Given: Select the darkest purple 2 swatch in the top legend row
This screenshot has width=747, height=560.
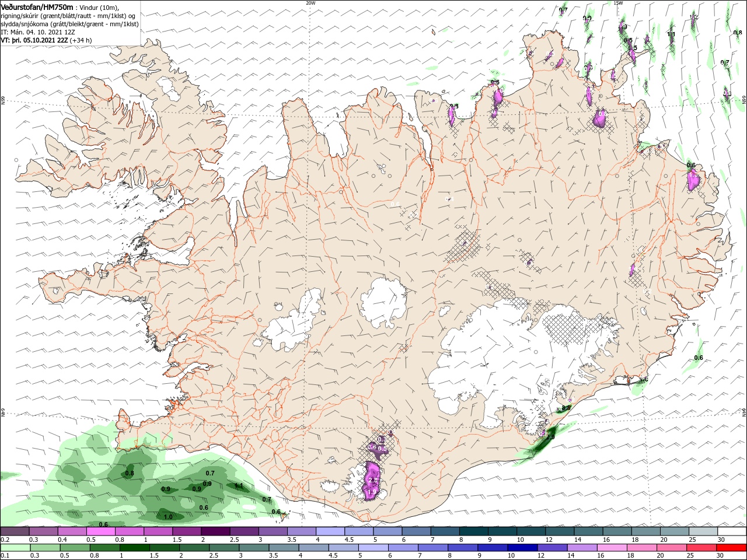Looking at the screenshot, I should (215, 531).
